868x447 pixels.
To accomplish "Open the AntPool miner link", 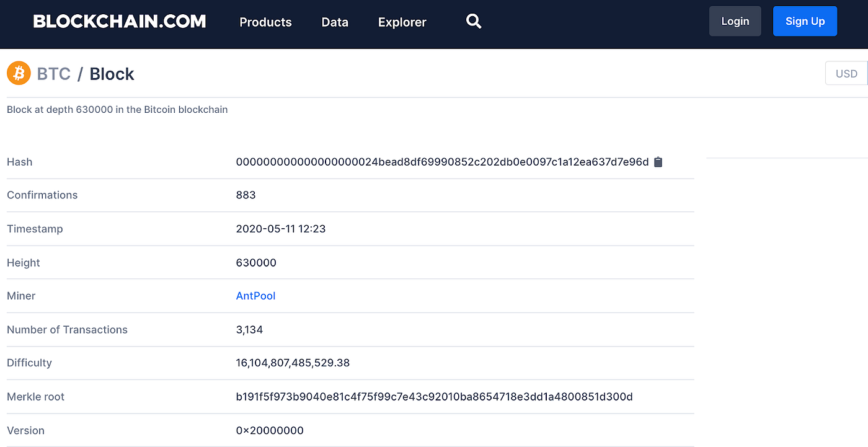I will (x=255, y=296).
